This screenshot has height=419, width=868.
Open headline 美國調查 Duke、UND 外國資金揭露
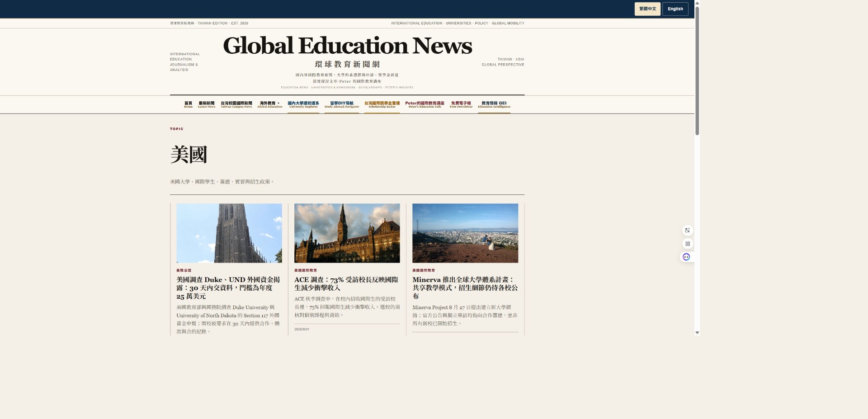pyautogui.click(x=228, y=288)
